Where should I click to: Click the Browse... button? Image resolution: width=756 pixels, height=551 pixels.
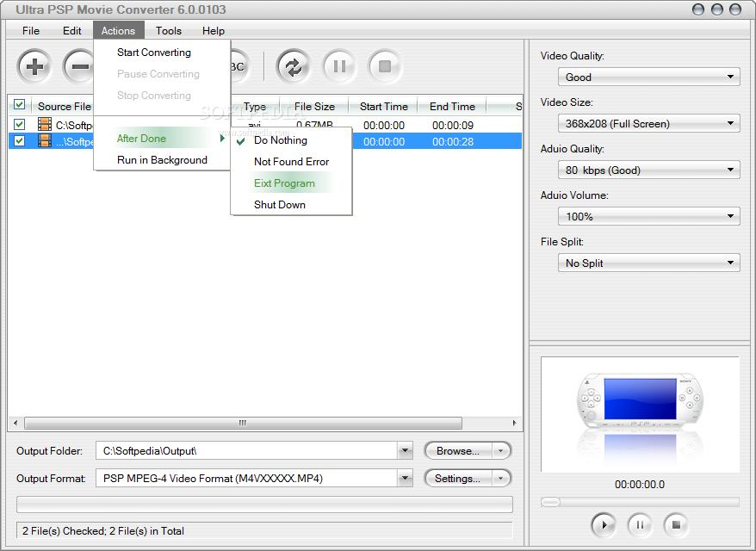click(x=458, y=451)
